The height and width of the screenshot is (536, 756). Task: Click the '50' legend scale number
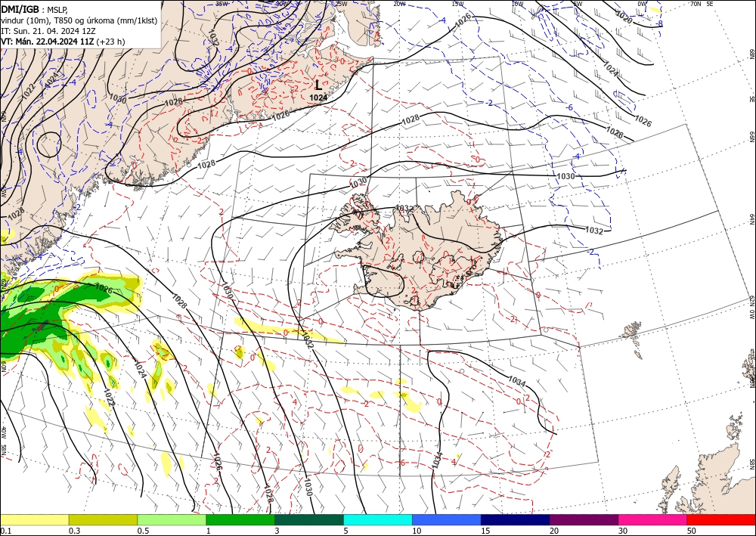tap(692, 531)
